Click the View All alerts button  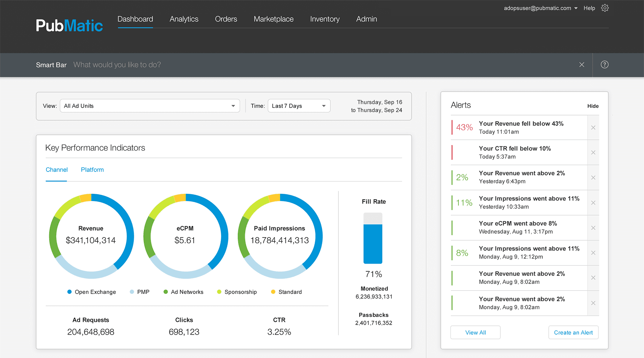(475, 333)
